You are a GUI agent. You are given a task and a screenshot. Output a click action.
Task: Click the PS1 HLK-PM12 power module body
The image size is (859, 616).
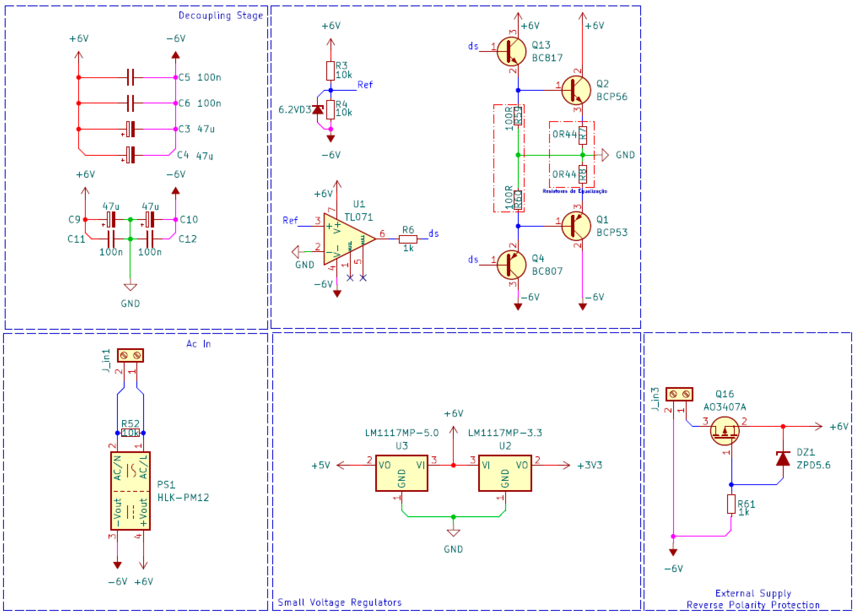pos(130,491)
